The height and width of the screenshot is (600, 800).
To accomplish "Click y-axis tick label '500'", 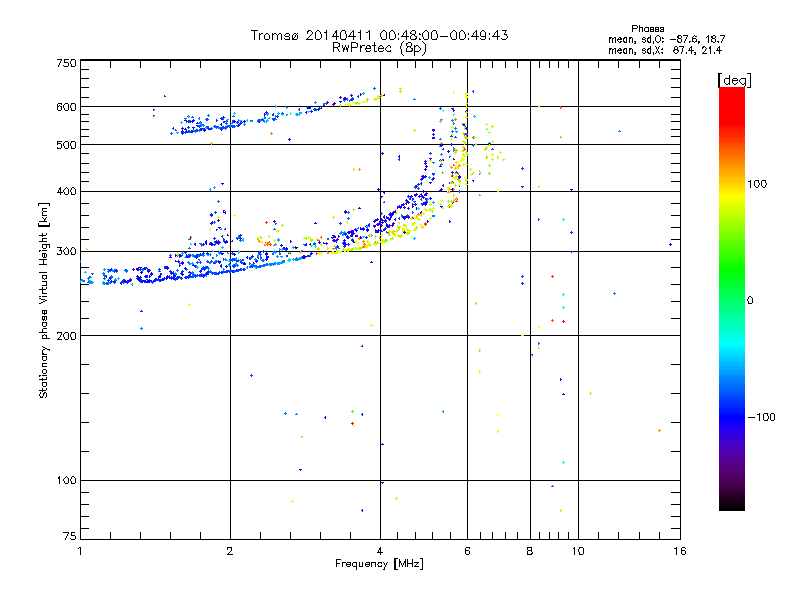I will [x=67, y=145].
